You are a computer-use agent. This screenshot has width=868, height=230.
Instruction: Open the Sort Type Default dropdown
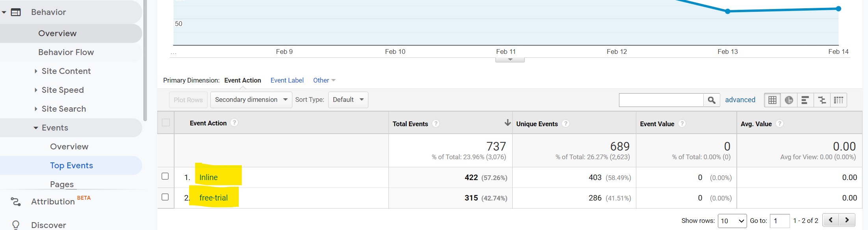[348, 100]
